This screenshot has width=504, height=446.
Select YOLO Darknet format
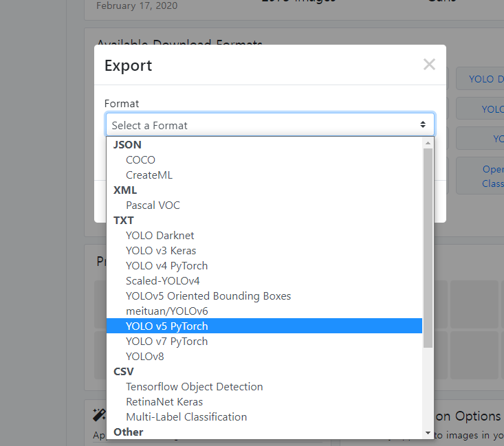pyautogui.click(x=264, y=235)
